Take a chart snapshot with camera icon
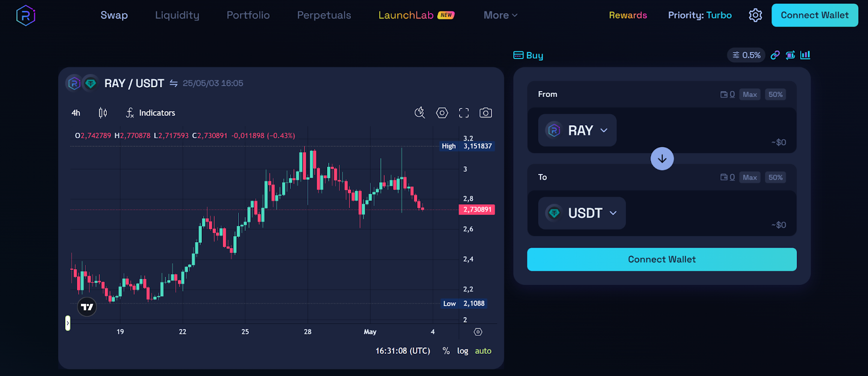Screen dimensions: 868x376 tap(486, 113)
